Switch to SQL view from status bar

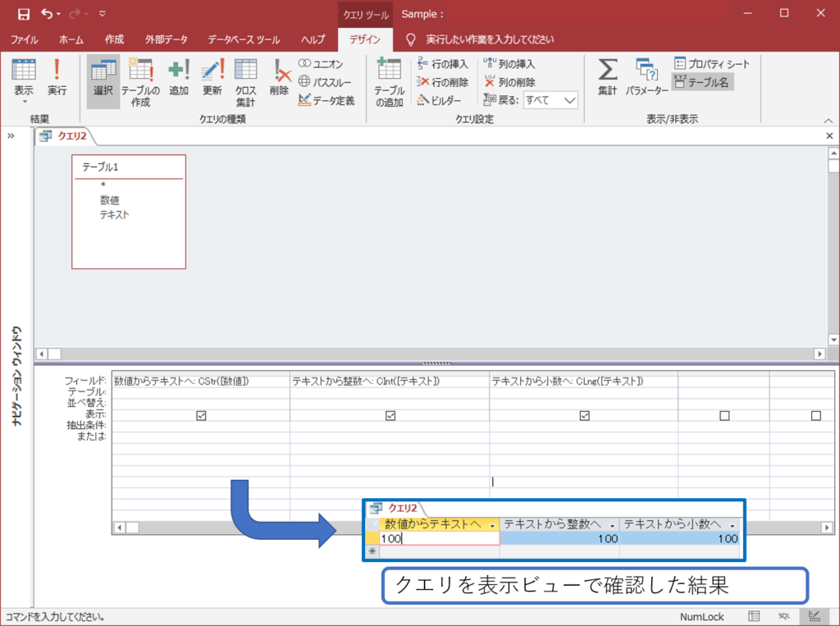tap(783, 616)
